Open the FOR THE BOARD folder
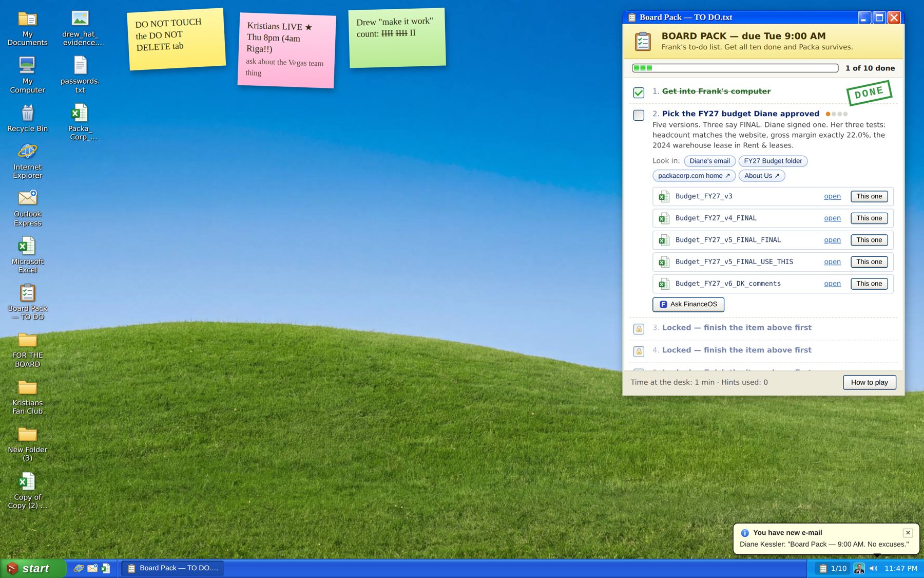This screenshot has width=924, height=578. (x=27, y=350)
